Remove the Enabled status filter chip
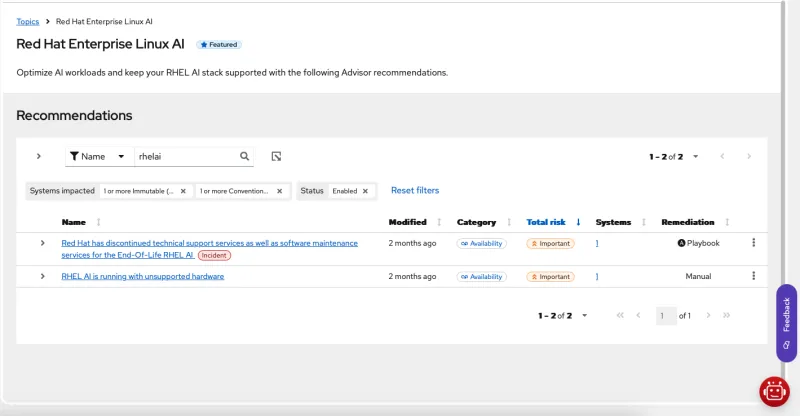The image size is (800, 416). point(365,191)
